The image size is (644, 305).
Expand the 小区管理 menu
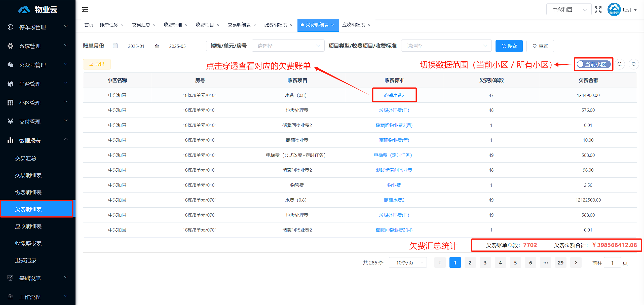point(38,103)
